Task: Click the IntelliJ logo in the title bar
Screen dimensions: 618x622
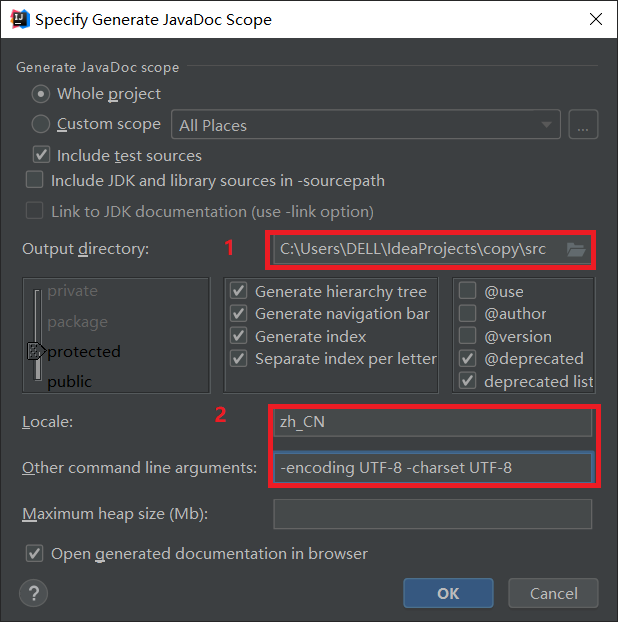Action: coord(19,19)
